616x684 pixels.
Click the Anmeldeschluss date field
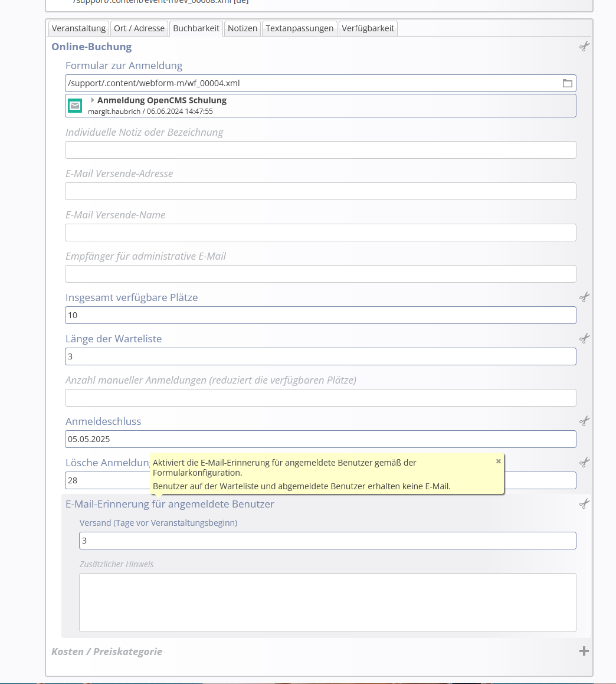[320, 439]
